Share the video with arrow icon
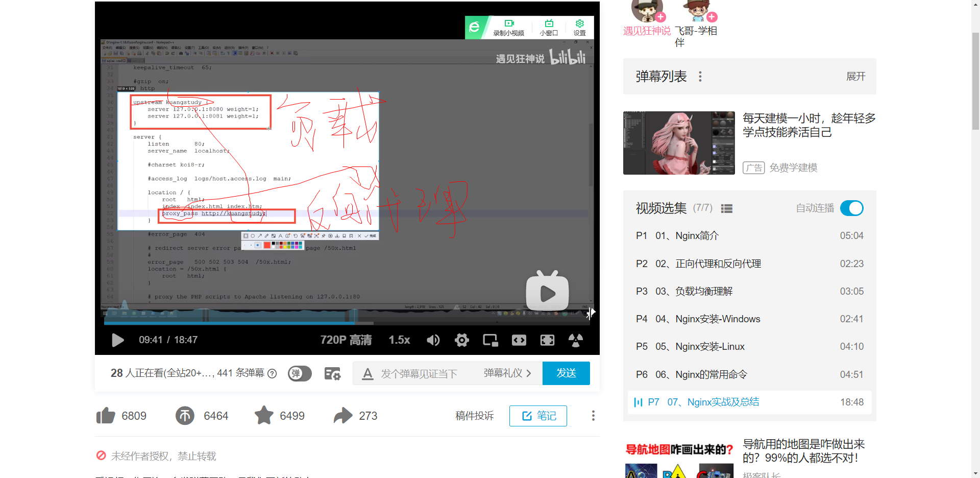Screen dimensions: 980x478 click(343, 415)
